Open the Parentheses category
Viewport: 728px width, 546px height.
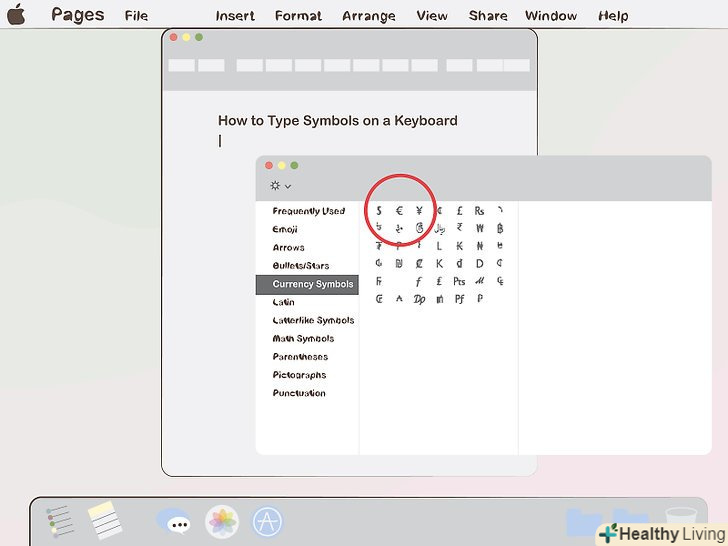tap(300, 357)
